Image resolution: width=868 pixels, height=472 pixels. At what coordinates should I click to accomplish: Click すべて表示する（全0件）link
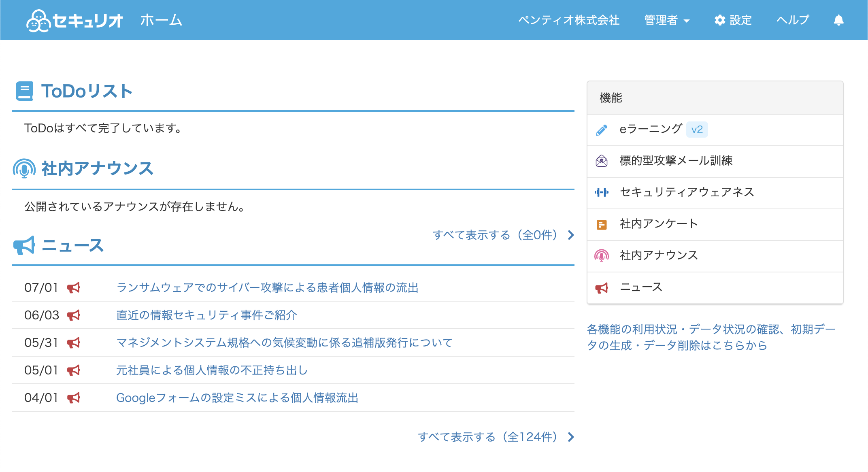(x=503, y=235)
